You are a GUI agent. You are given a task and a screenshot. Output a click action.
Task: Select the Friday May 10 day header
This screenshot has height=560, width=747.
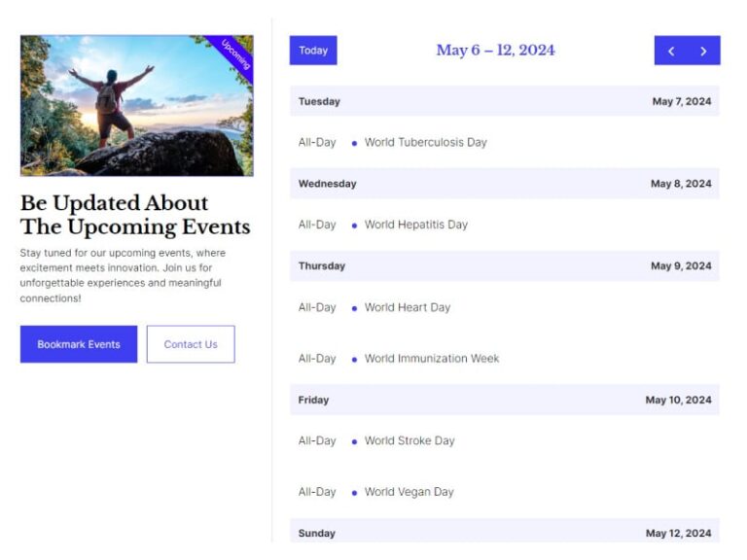coord(504,400)
